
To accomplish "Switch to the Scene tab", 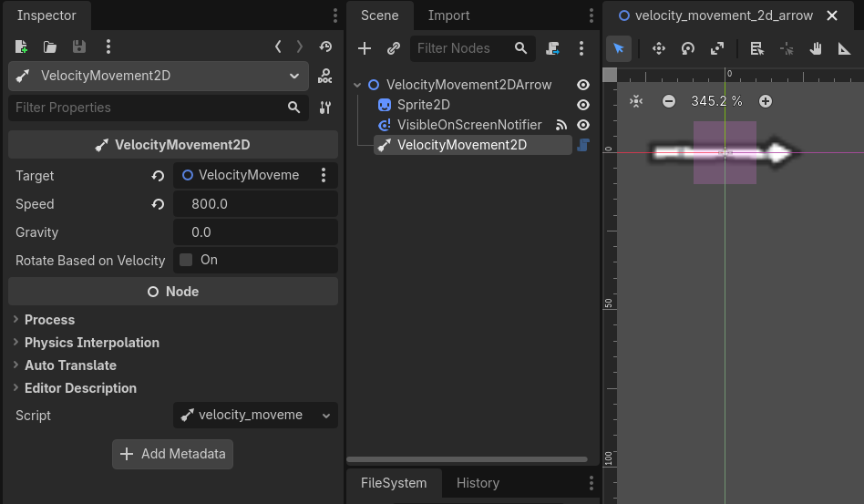I will [380, 15].
